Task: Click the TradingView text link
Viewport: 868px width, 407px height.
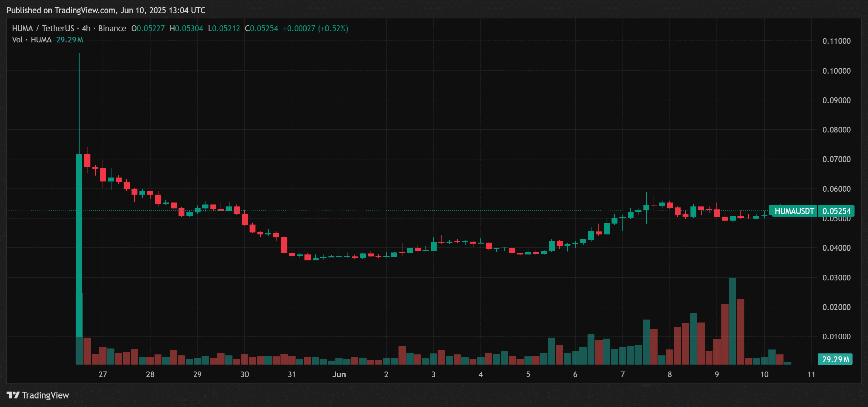Action: [x=45, y=395]
